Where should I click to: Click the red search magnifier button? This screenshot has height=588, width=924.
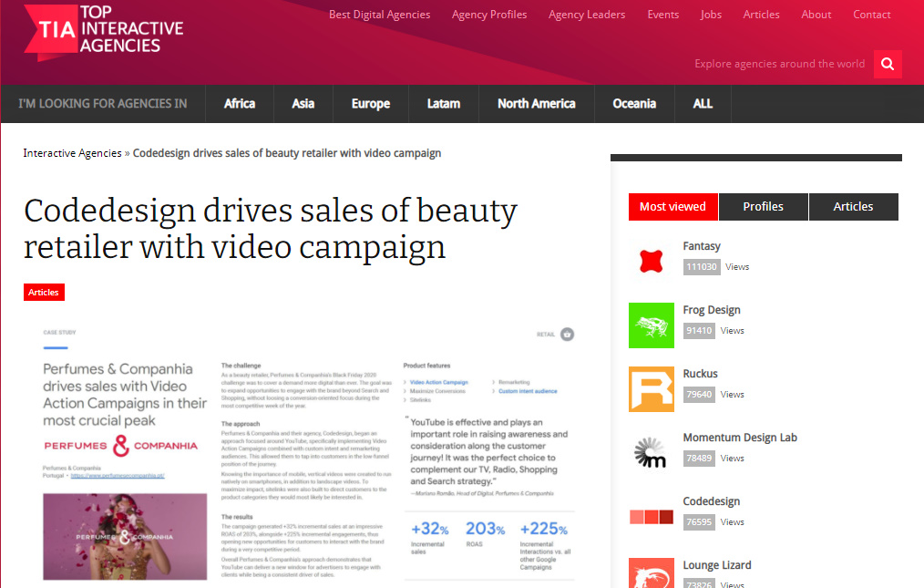(888, 64)
